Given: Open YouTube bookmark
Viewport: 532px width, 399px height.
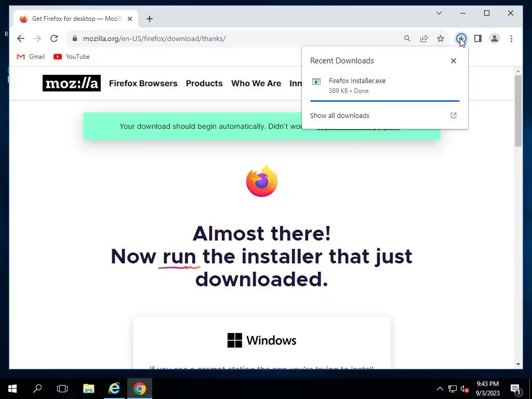Looking at the screenshot, I should 72,57.
